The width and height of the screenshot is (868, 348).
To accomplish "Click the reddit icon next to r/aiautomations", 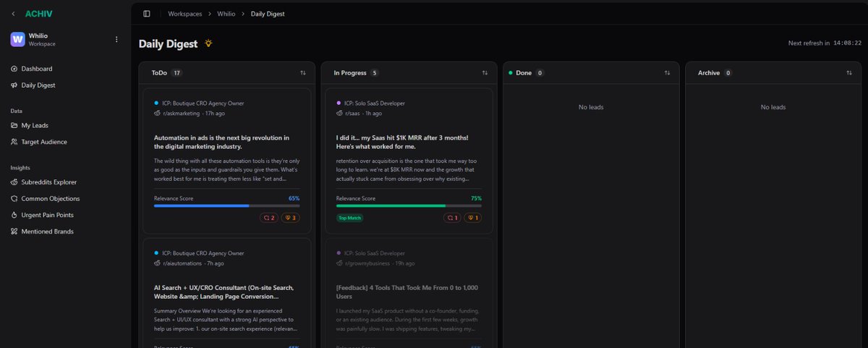I will point(157,263).
